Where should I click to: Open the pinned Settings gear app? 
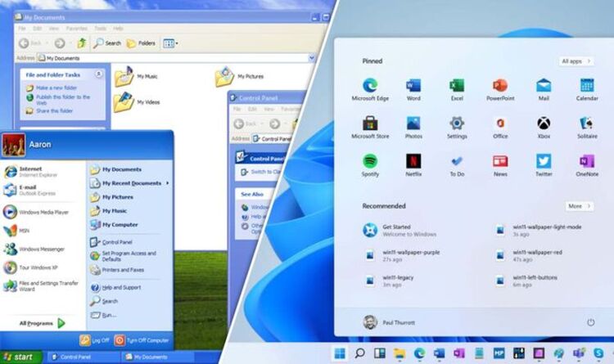tap(457, 128)
